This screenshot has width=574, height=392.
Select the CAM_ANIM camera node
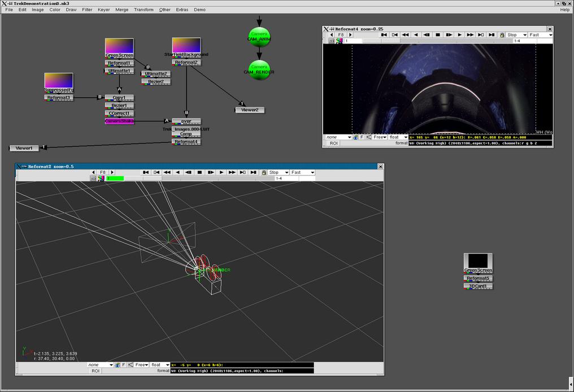(x=259, y=35)
